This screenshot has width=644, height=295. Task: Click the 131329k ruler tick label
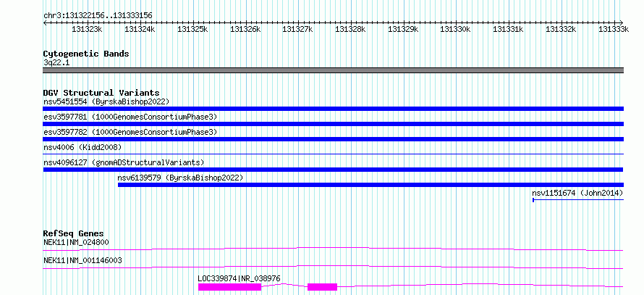click(x=403, y=29)
